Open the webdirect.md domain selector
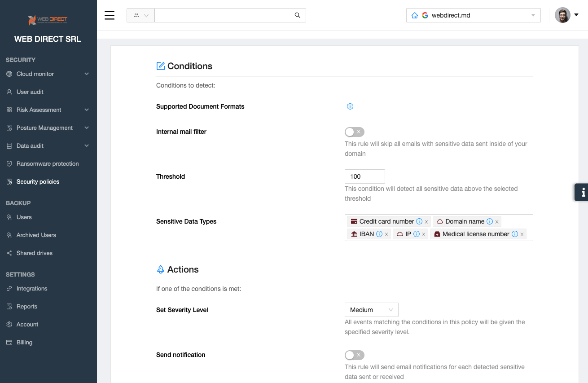 click(x=473, y=15)
